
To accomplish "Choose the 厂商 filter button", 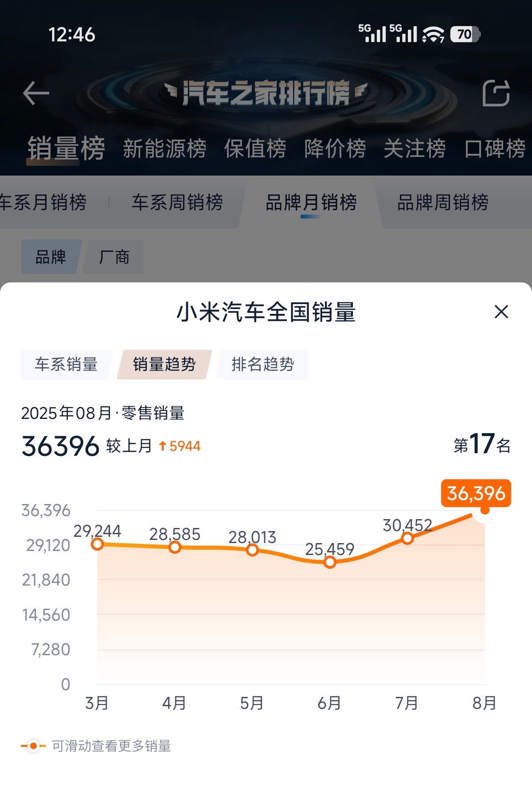I will [x=114, y=257].
